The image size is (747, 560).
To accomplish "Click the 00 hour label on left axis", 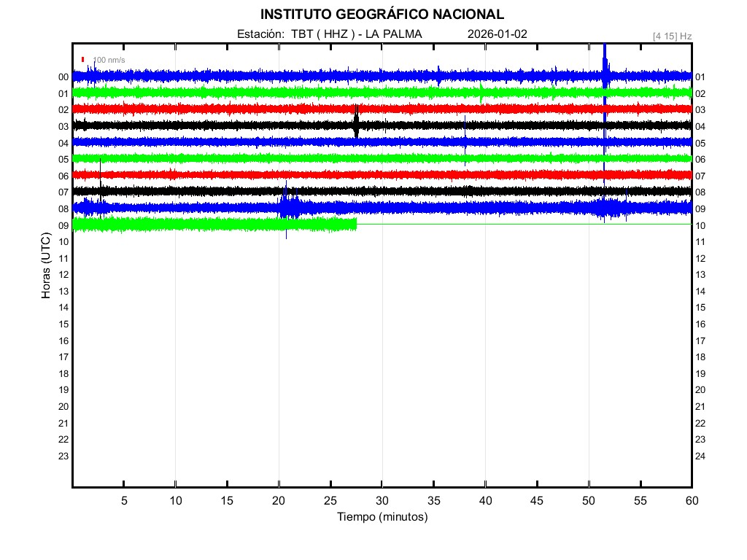I will (x=63, y=77).
